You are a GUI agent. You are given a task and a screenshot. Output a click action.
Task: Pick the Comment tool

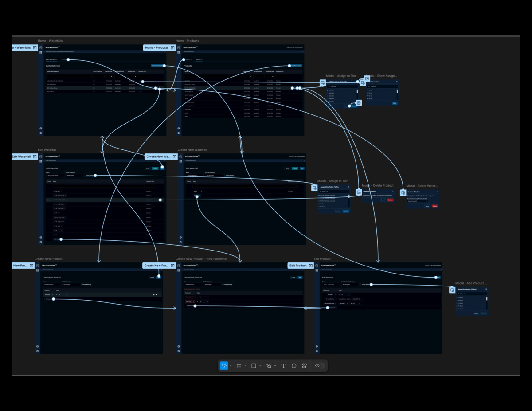[294, 366]
